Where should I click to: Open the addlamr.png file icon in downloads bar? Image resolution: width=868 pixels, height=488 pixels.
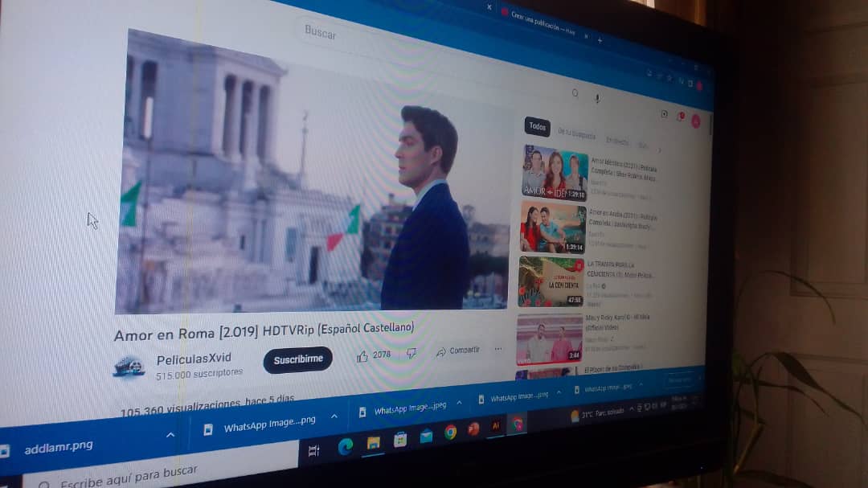pyautogui.click(x=5, y=451)
